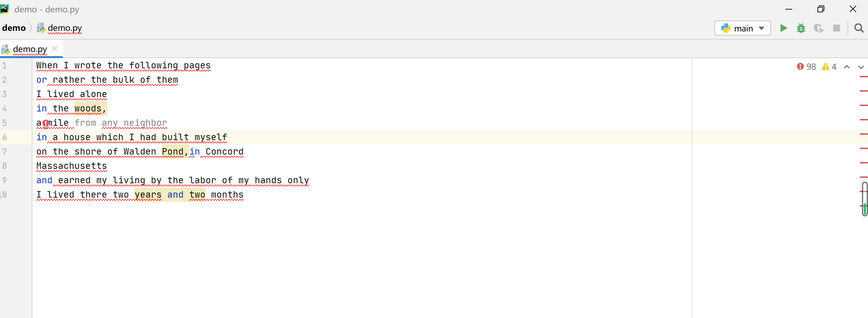Viewport: 868px width, 318px height.
Task: Jump to next problem with the down chevron
Action: (x=861, y=67)
